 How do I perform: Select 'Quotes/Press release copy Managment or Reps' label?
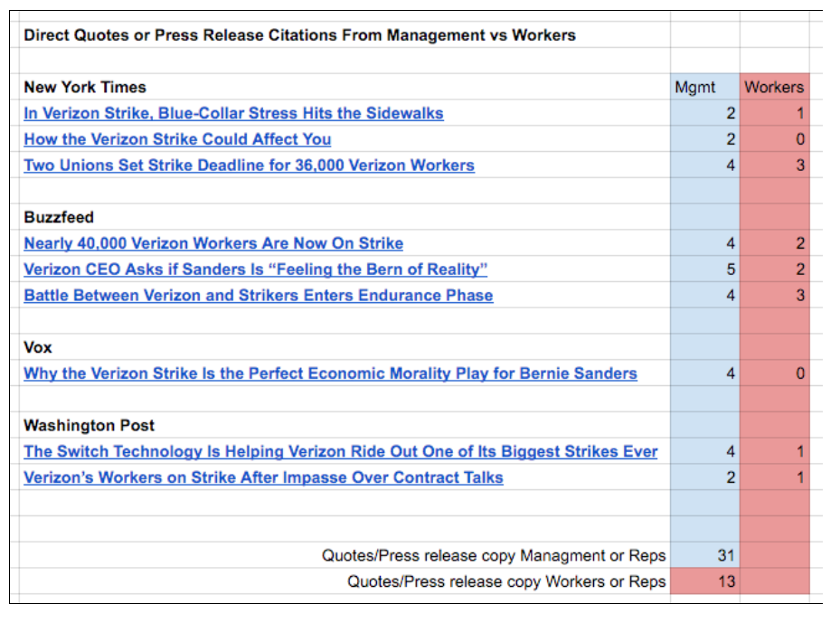494,555
